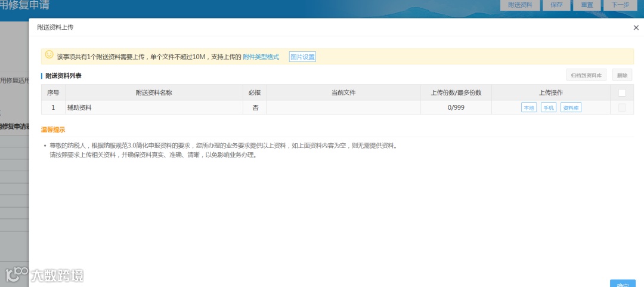
Task: Go to 下一步 in the top bar
Action: (620, 5)
